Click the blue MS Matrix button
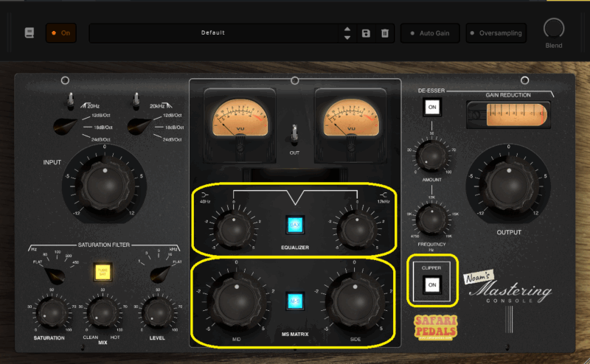The width and height of the screenshot is (590, 364). [x=295, y=300]
